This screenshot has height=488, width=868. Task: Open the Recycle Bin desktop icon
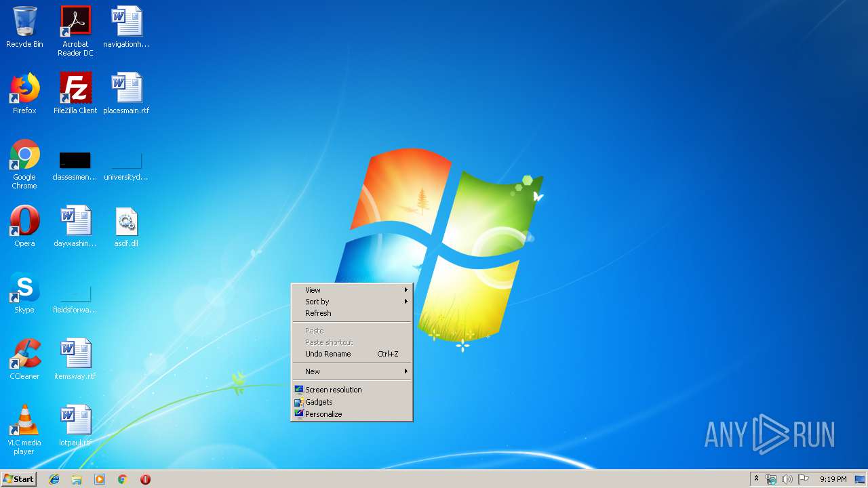[x=24, y=27]
